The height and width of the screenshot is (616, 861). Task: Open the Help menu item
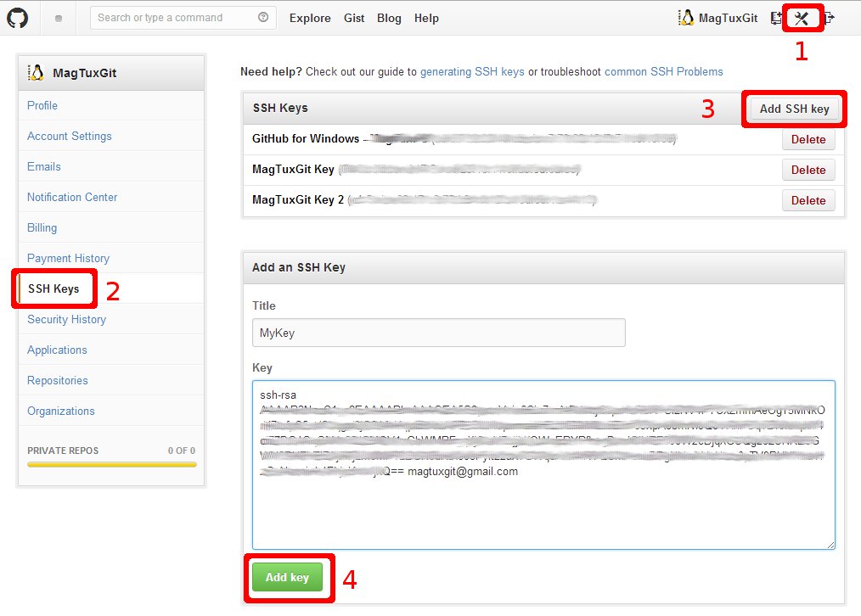coord(426,18)
